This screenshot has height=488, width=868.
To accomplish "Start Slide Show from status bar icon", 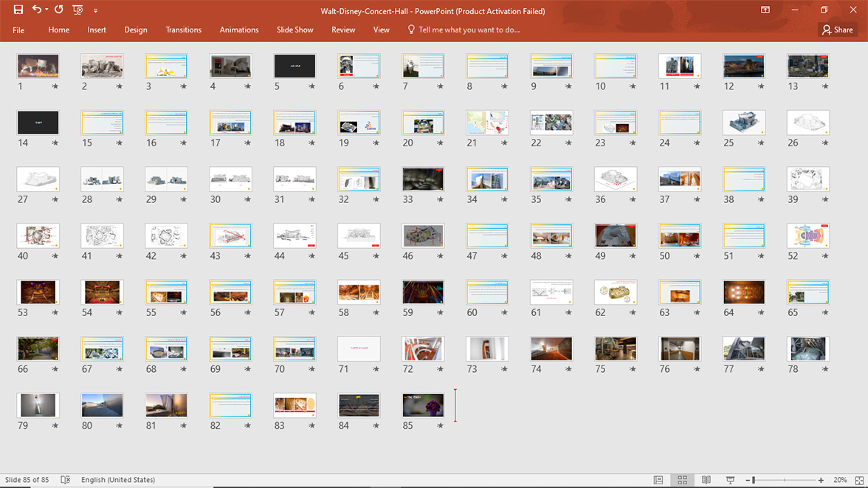I will tap(730, 480).
